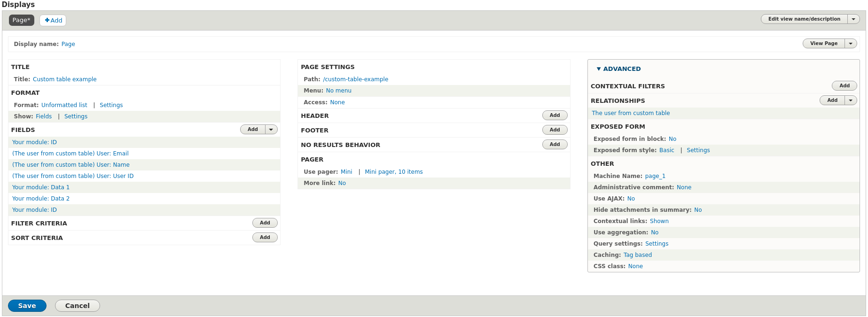Select the Page display tab

tap(21, 20)
